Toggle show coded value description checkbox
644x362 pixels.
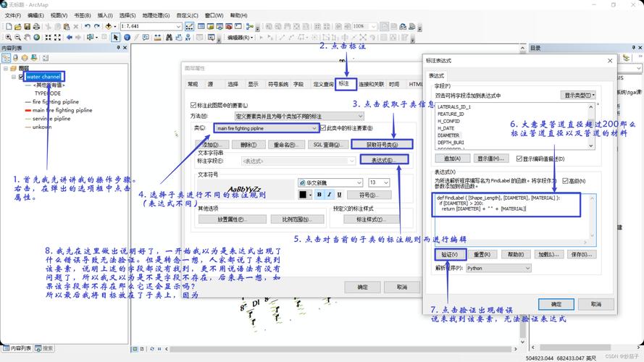(x=519, y=159)
